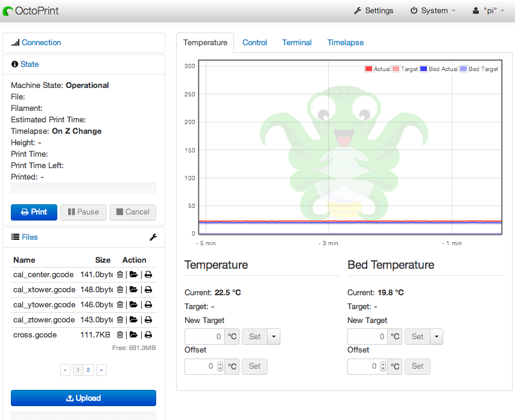515x420 pixels.
Task: Click the Upload button
Action: coord(83,398)
